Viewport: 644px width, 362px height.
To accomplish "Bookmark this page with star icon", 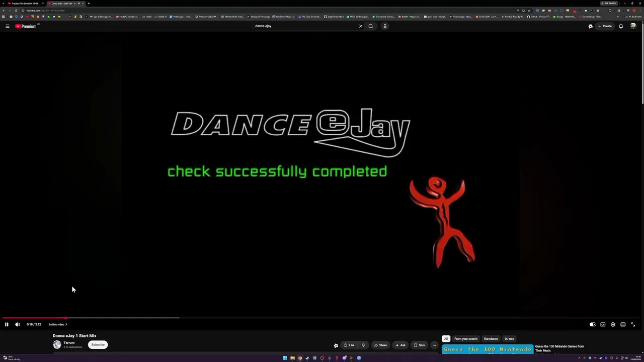I will tap(529, 11).
